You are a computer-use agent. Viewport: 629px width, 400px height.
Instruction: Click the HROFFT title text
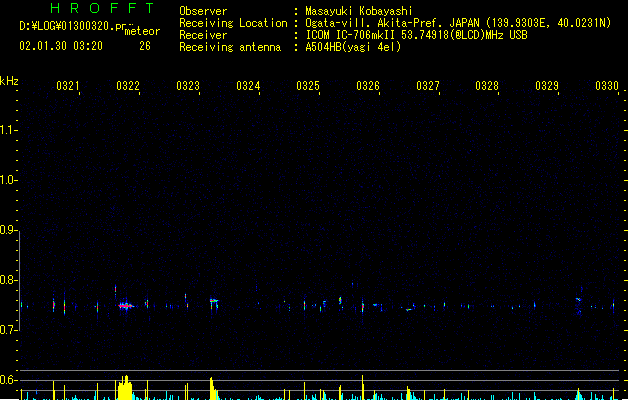pos(103,8)
